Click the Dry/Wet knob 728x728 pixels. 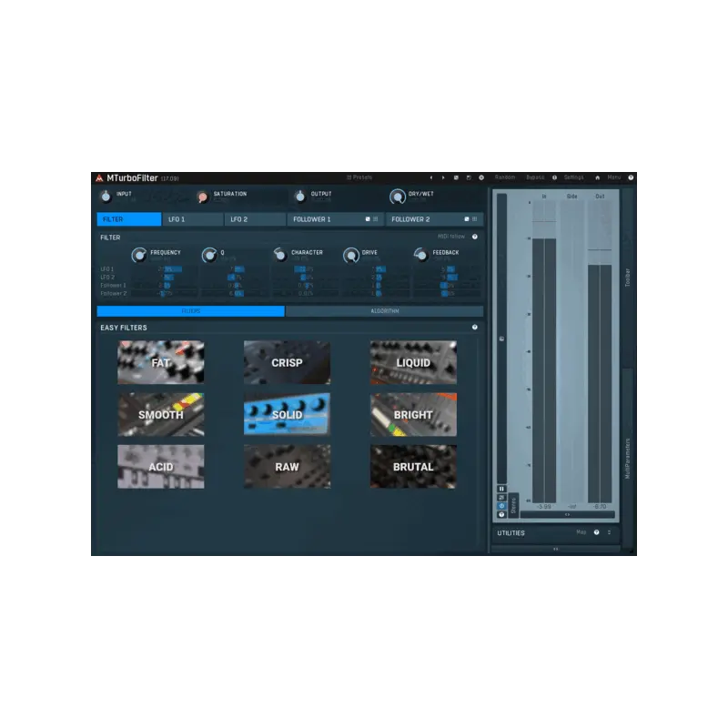click(x=398, y=197)
